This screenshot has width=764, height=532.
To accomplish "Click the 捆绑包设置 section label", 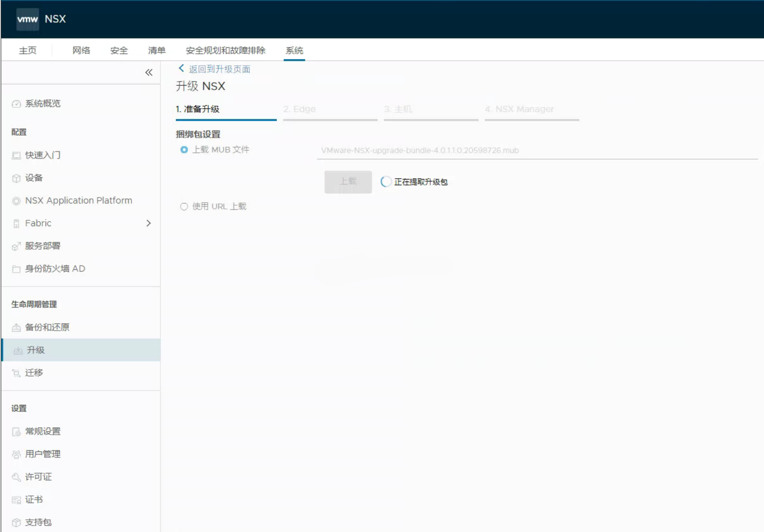I will [x=198, y=134].
